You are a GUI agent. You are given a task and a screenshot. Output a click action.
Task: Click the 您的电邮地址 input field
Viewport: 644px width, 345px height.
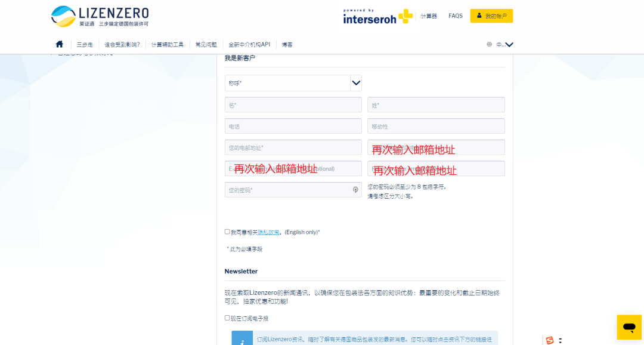(293, 147)
